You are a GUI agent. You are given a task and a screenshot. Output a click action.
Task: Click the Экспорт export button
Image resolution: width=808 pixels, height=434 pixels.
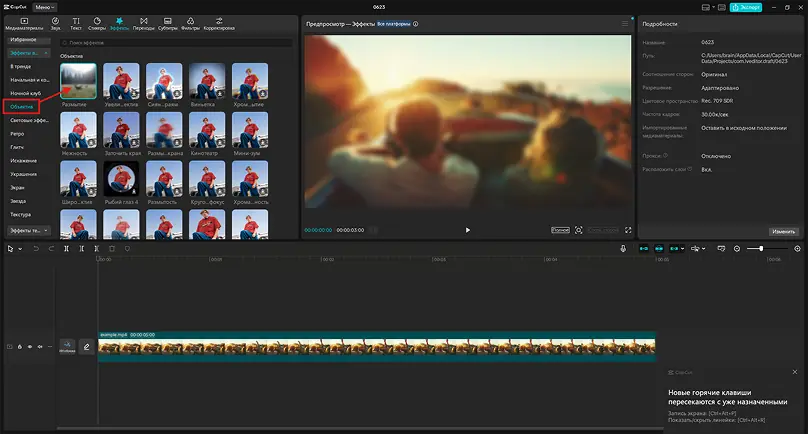coord(746,7)
